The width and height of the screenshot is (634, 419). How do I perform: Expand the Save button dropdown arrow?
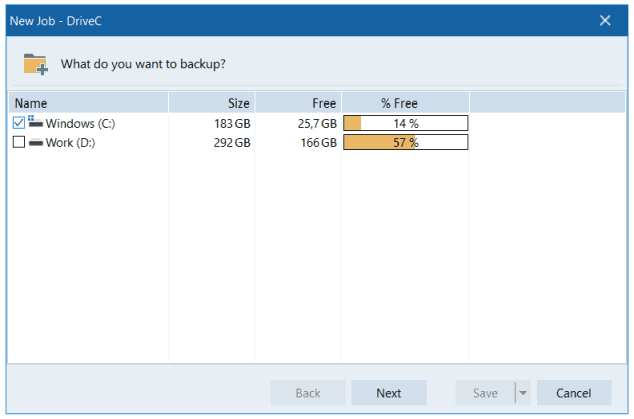coord(522,393)
